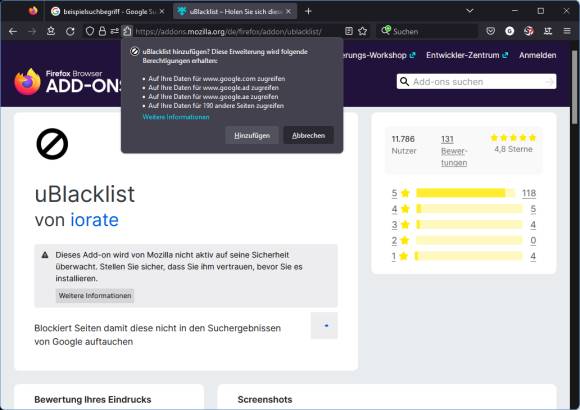Close the uBlacklist tab
The image size is (580, 410).
(x=288, y=11)
